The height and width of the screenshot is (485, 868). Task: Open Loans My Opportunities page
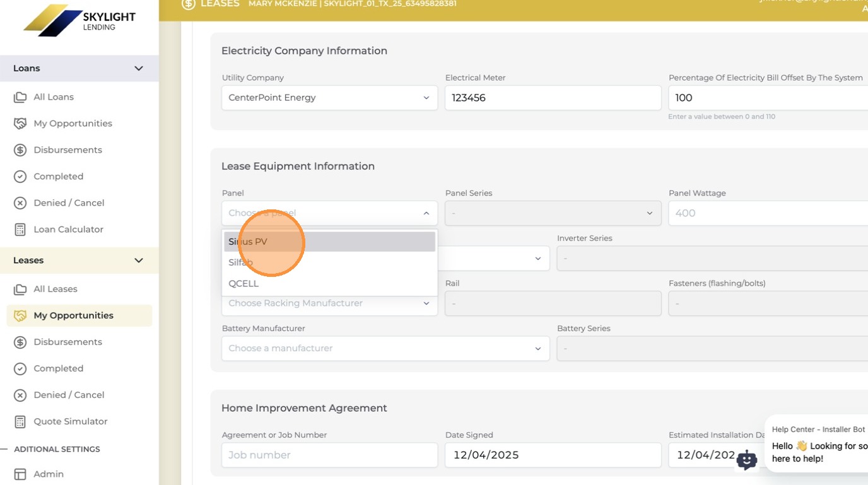[73, 124]
